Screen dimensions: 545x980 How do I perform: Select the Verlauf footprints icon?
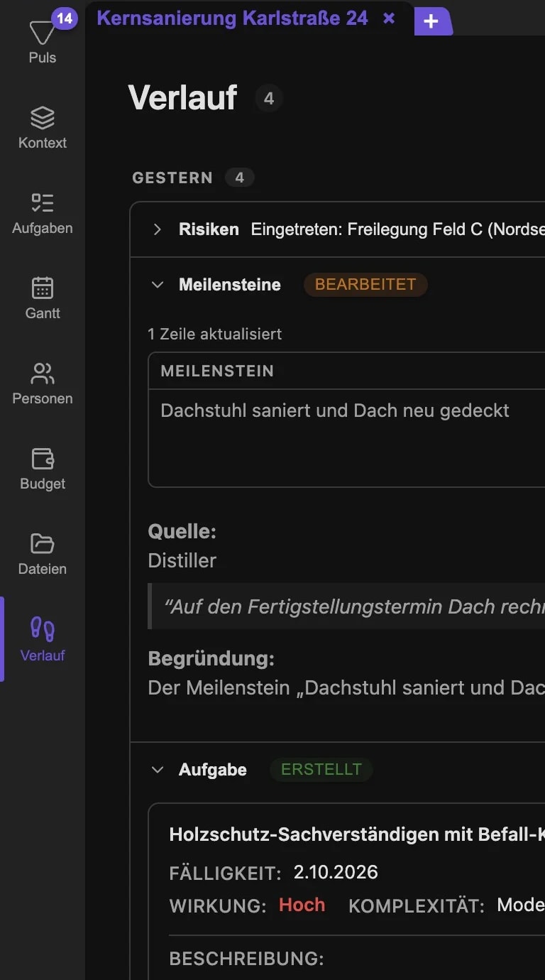click(43, 629)
